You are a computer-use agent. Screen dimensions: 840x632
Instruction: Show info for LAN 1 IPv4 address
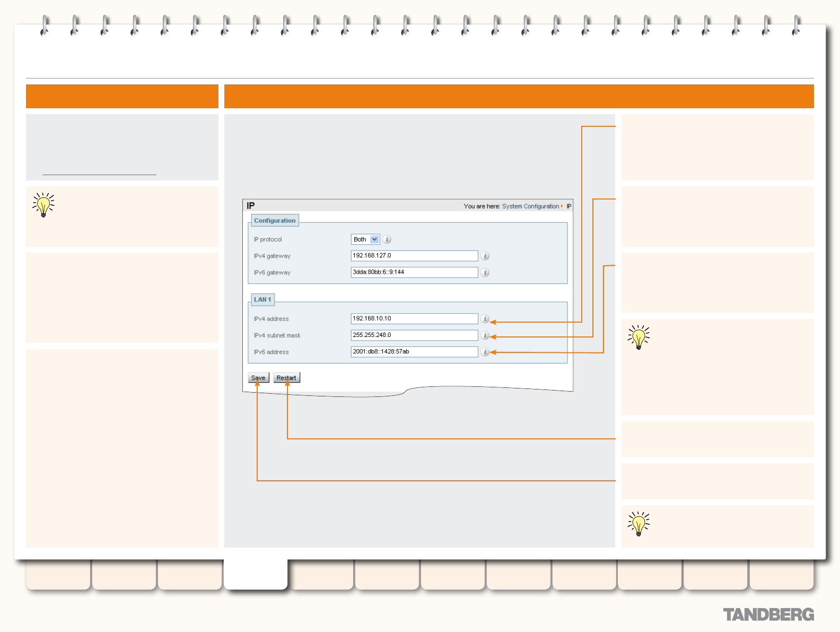click(485, 319)
